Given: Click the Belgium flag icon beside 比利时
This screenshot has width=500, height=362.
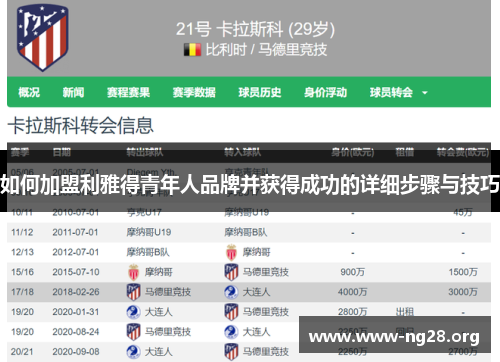Looking at the screenshot, I should pyautogui.click(x=192, y=50).
